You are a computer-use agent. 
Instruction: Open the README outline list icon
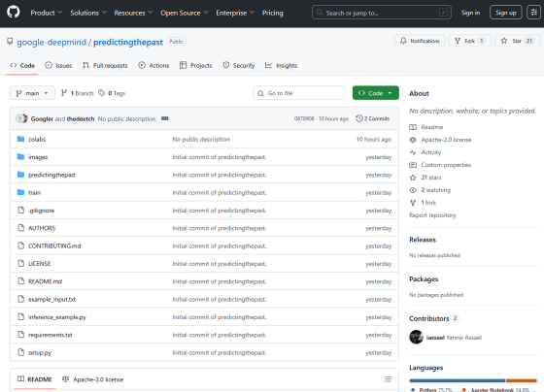388,379
